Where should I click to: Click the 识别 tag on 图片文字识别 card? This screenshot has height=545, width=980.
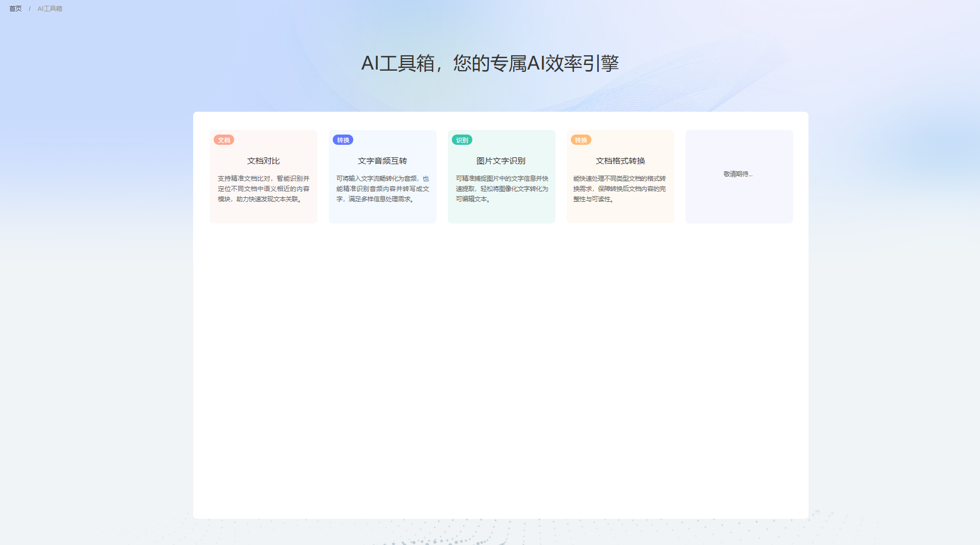[x=462, y=140]
